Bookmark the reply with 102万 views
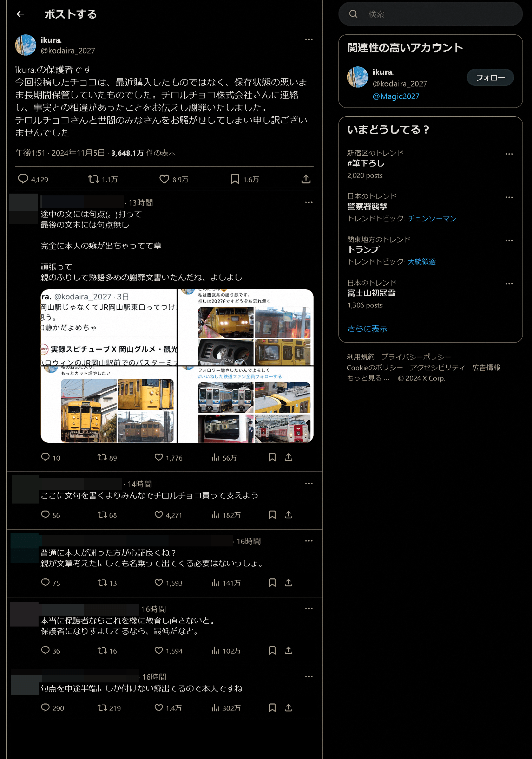The height and width of the screenshot is (759, 532). pyautogui.click(x=272, y=650)
